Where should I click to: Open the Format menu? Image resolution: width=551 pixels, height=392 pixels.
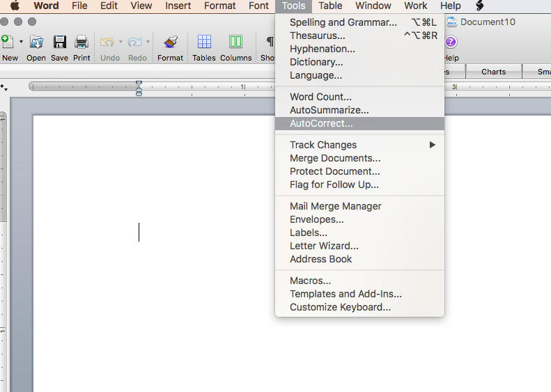point(220,6)
